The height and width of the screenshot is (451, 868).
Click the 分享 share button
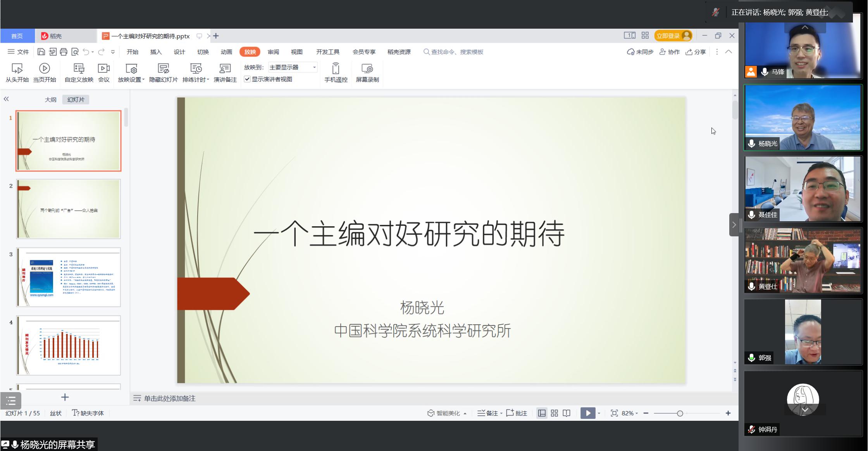click(x=696, y=52)
